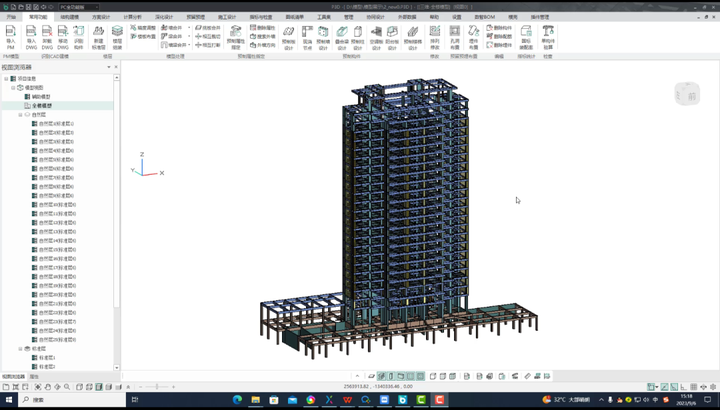
Task: Select 辅助模型 in the view tree
Action: coord(41,96)
